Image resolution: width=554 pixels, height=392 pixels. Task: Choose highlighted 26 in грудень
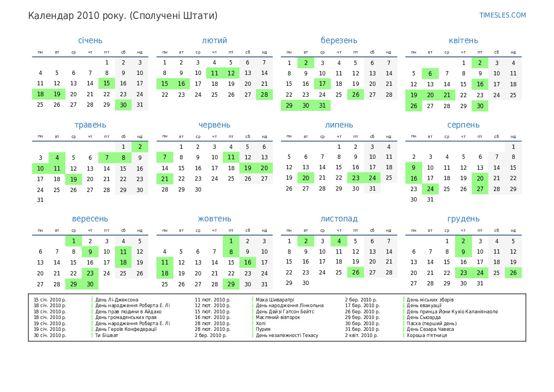click(513, 273)
